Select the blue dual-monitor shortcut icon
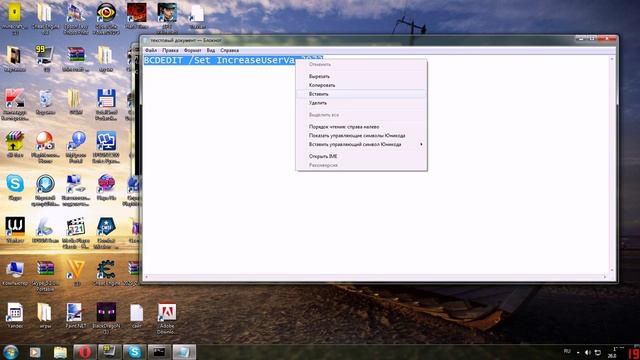The width and height of the screenshot is (640, 360). 106,147
